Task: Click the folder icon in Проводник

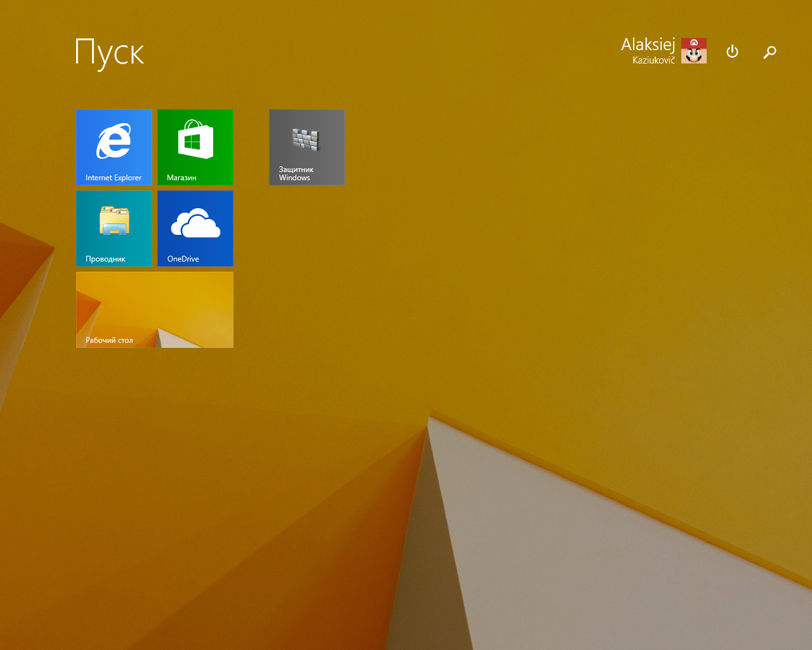Action: (114, 221)
